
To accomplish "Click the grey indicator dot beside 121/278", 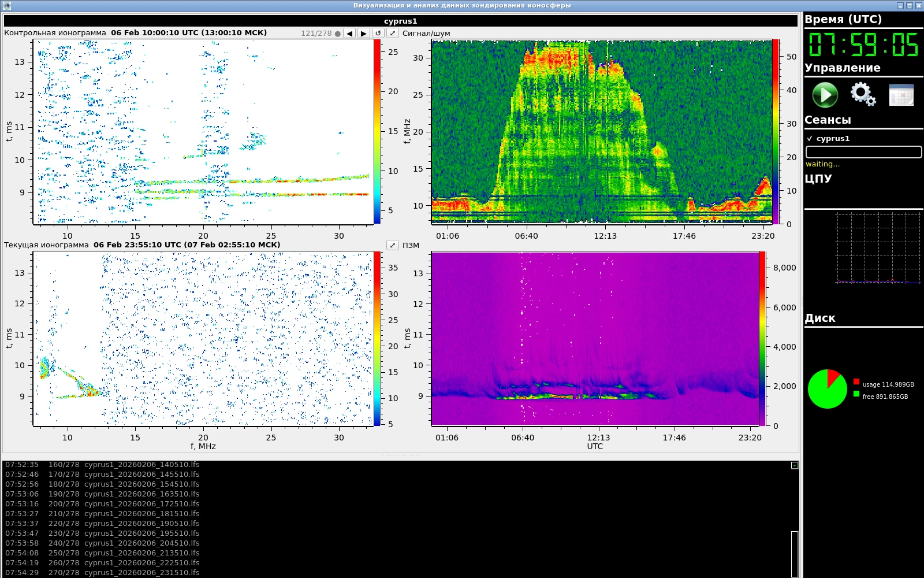I will (x=338, y=34).
